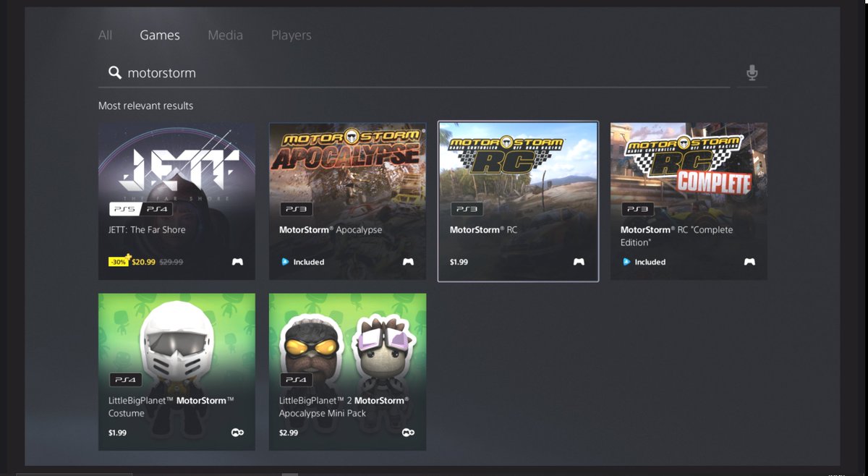868x476 pixels.
Task: Click the PS4 badge on MotorStorm Costume
Action: coord(125,380)
